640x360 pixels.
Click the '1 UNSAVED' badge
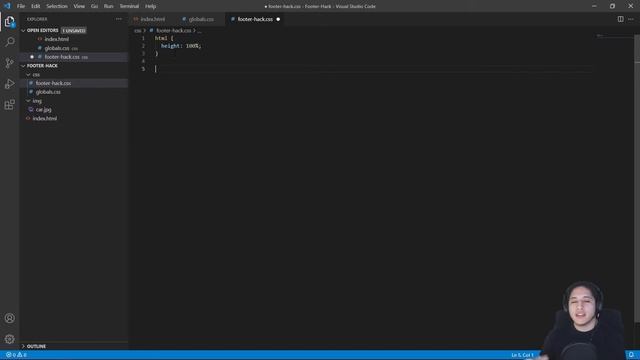(73, 31)
